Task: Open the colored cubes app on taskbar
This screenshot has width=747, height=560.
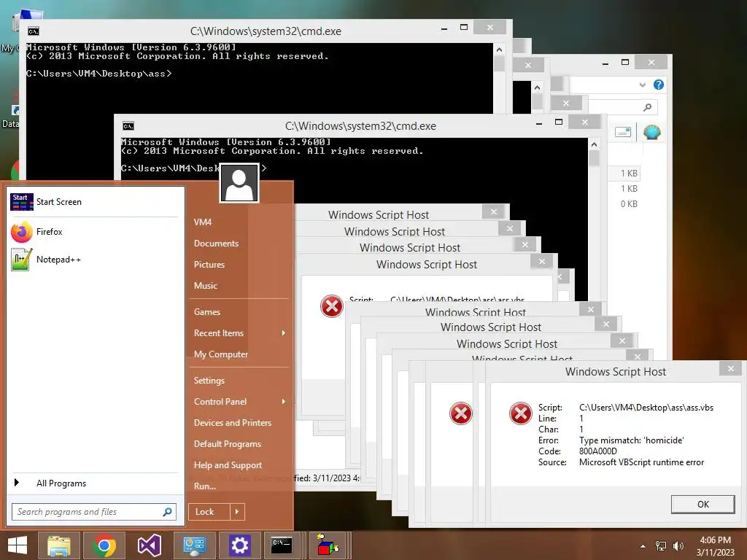Action: [327, 545]
